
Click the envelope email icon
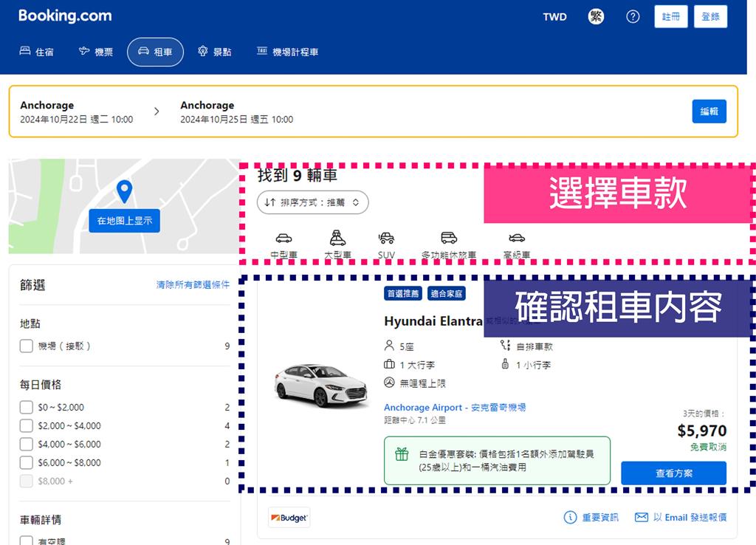point(642,518)
